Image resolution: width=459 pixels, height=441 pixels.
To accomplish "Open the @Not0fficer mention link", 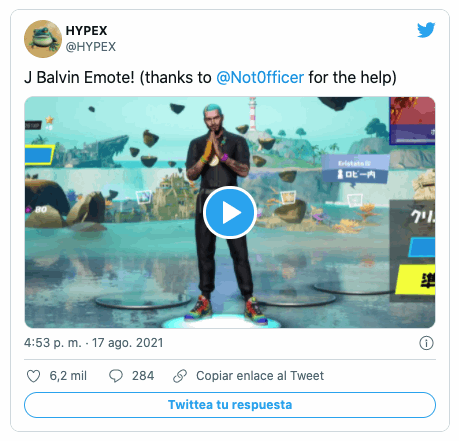I will coord(260,77).
